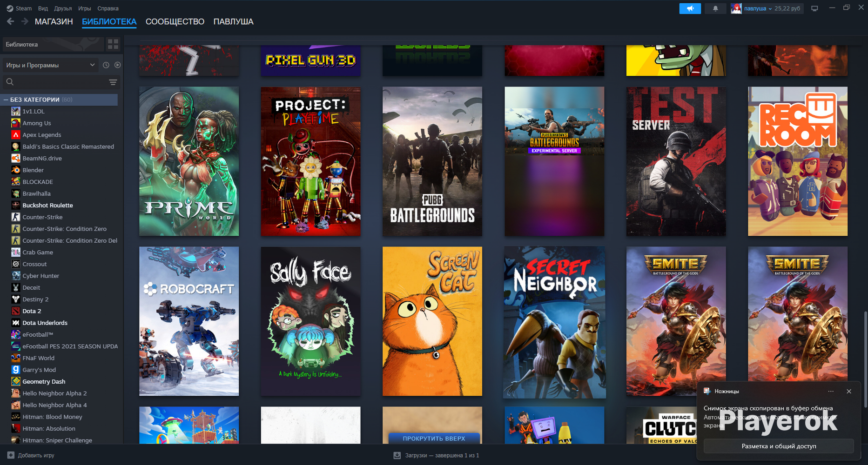Open the View menu
The height and width of the screenshot is (465, 868).
click(43, 8)
